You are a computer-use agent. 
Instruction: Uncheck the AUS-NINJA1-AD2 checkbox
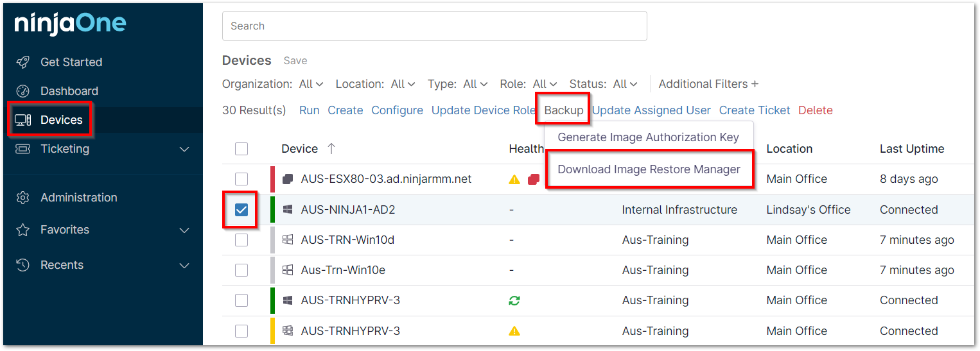(241, 210)
